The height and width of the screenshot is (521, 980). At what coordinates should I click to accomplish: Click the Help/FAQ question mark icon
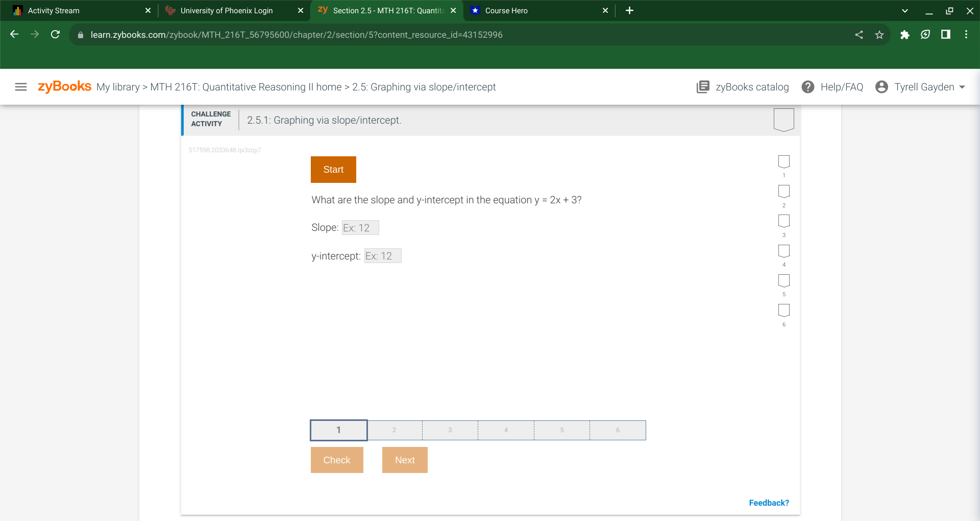tap(808, 87)
